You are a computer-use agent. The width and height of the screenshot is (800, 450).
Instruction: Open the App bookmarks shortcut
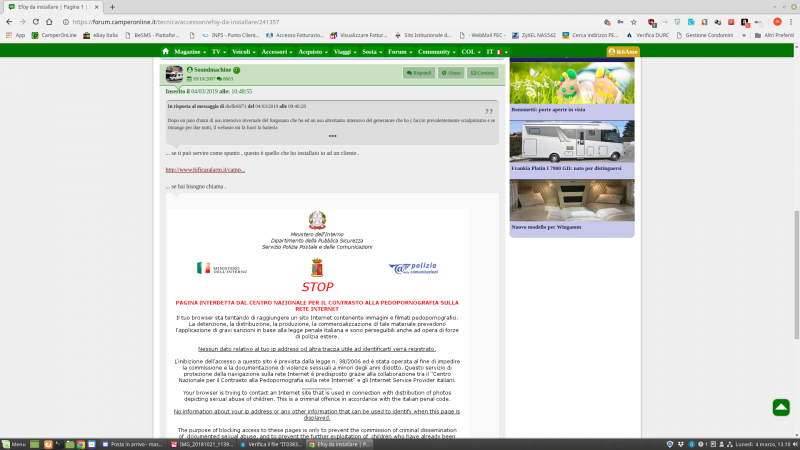tap(15, 35)
